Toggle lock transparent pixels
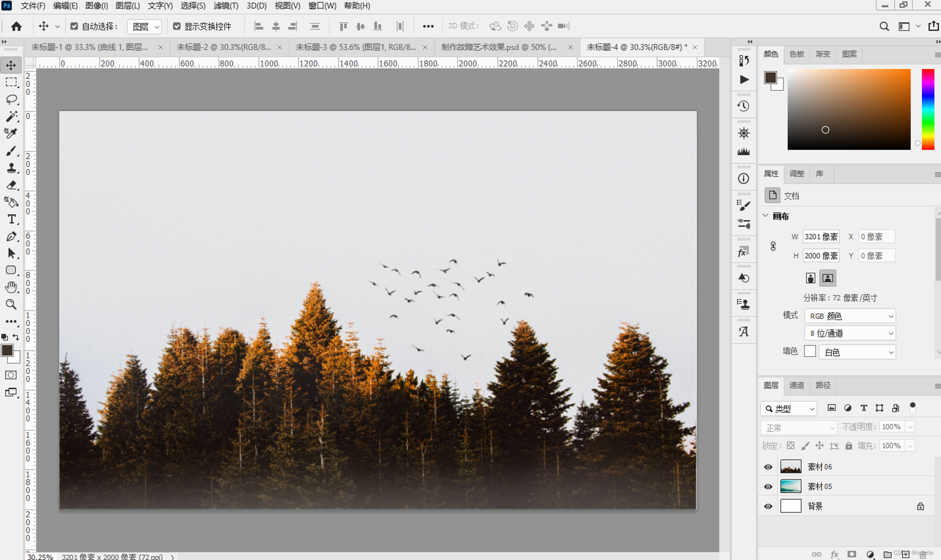Screen dimensions: 941x560 (x=790, y=446)
